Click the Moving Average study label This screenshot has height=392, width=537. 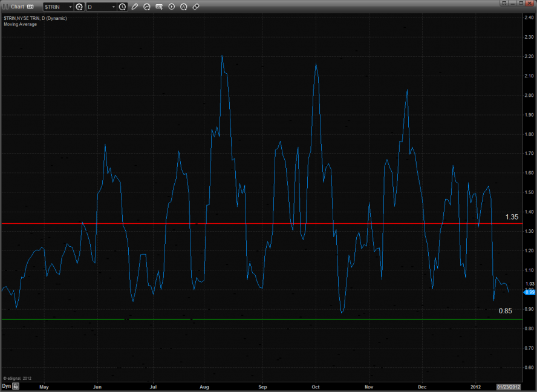point(20,24)
